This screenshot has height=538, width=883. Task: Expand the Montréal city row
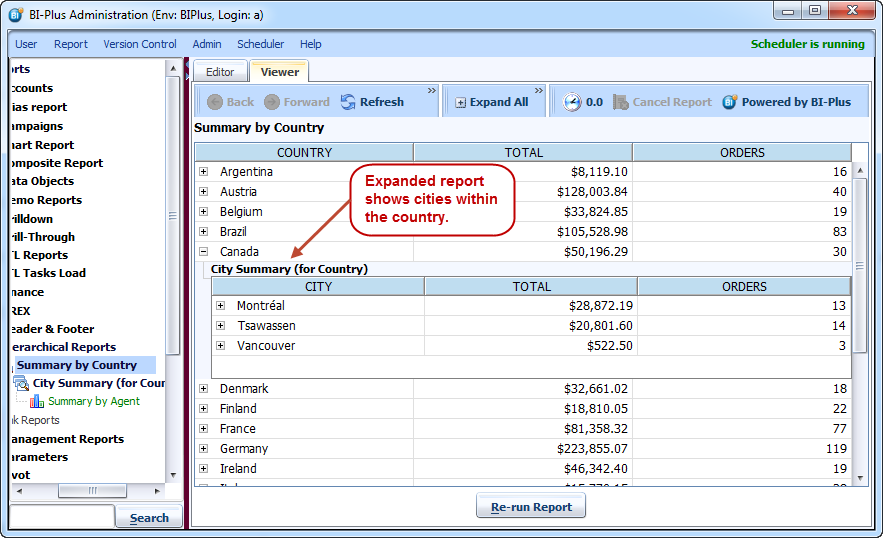(220, 306)
